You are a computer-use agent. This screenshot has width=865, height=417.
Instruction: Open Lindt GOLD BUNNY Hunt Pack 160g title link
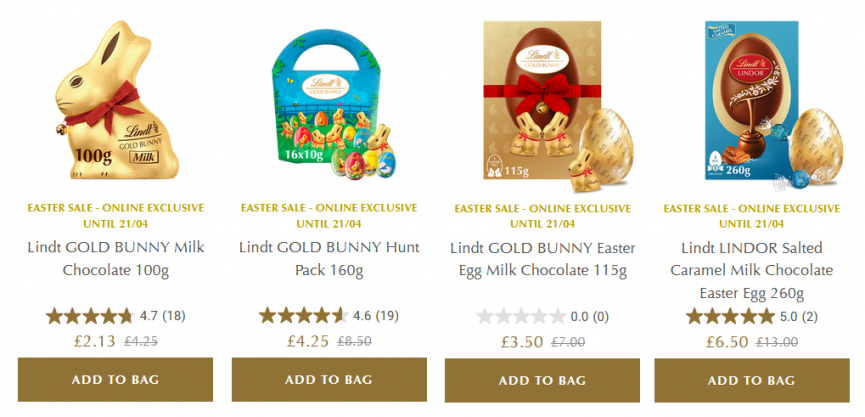[329, 259]
